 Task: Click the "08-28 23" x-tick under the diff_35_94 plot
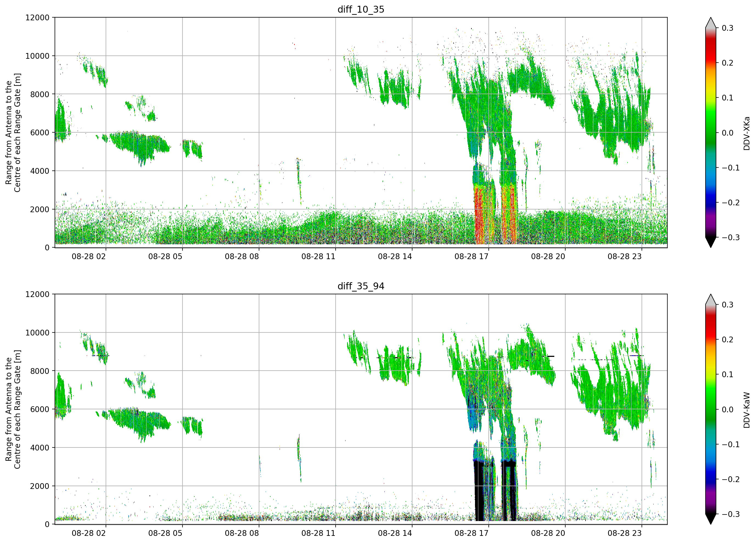point(625,533)
